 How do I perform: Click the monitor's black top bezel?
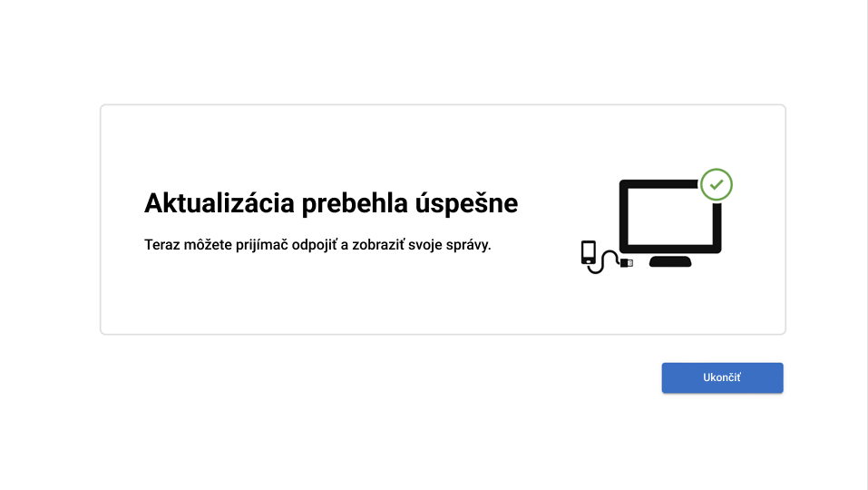(658, 184)
